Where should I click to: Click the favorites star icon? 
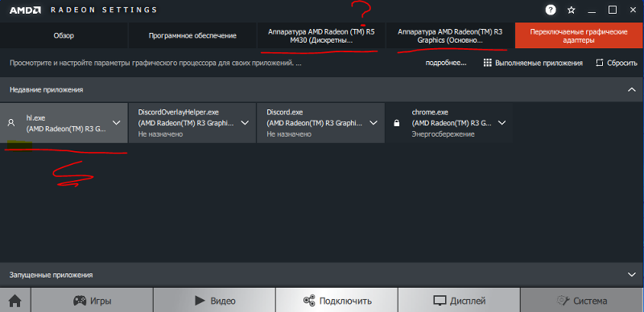click(571, 10)
